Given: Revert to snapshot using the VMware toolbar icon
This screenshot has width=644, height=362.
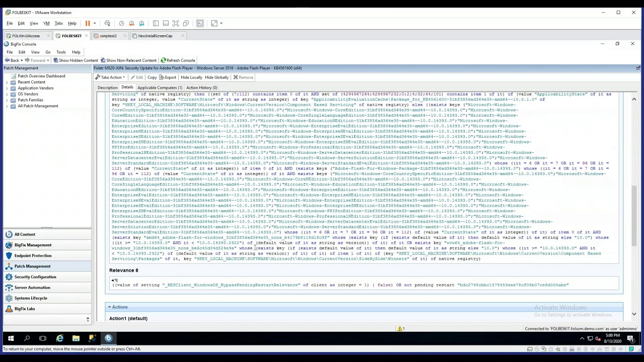Looking at the screenshot, I should [131, 23].
